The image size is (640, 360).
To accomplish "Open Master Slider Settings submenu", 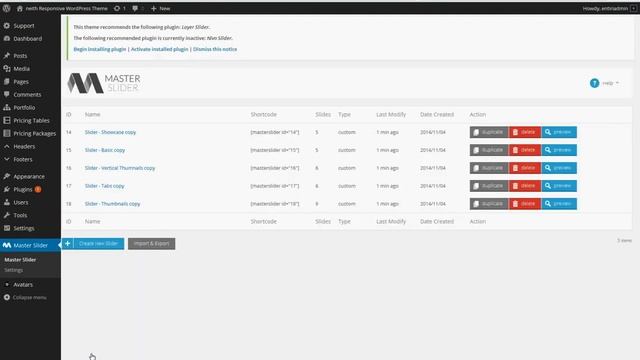I will click(13, 270).
